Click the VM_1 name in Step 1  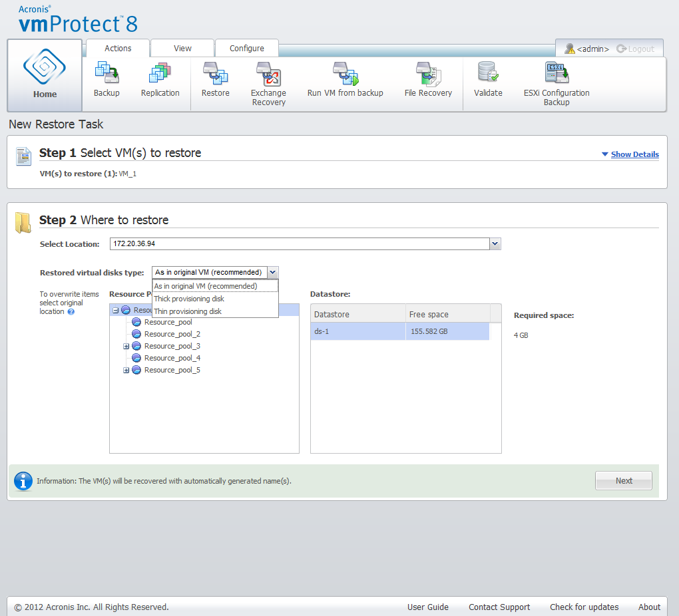click(128, 174)
